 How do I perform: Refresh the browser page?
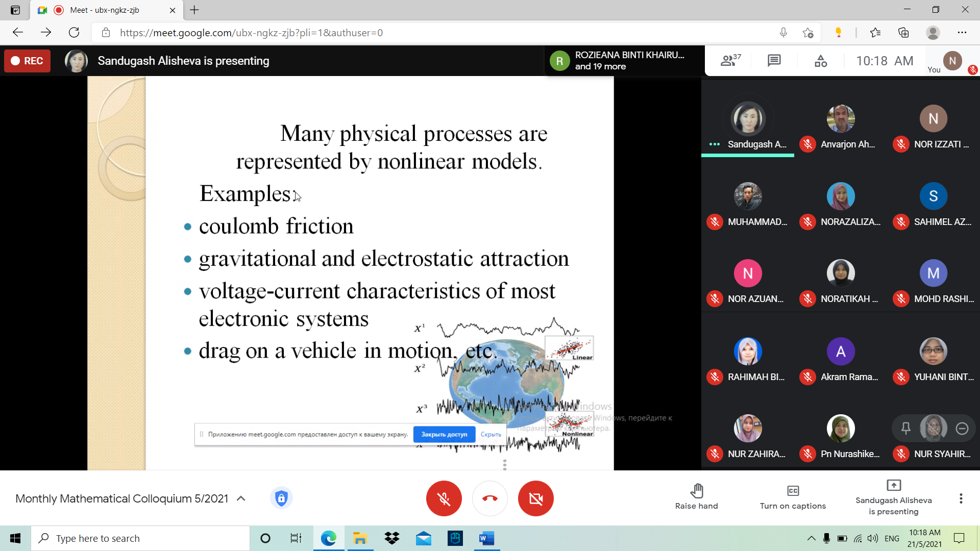(x=74, y=33)
